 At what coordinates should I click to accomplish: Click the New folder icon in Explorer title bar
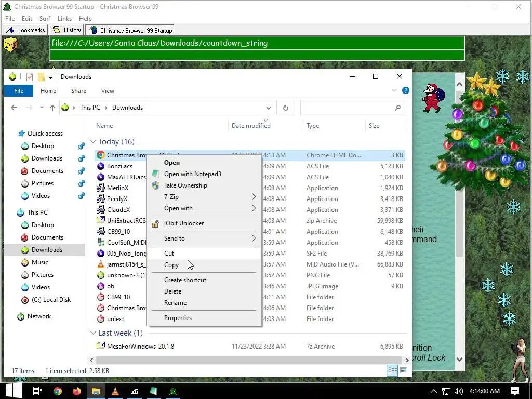click(x=41, y=77)
